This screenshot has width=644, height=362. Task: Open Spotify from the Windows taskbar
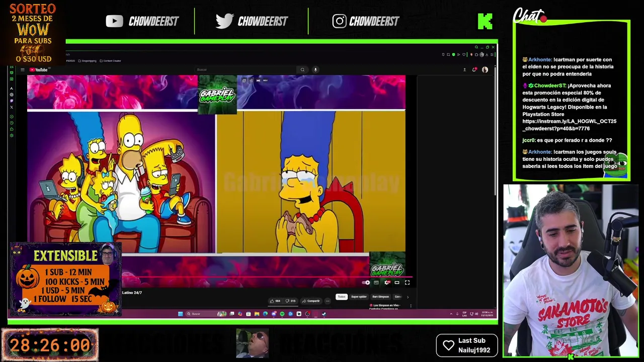pyautogui.click(x=282, y=314)
